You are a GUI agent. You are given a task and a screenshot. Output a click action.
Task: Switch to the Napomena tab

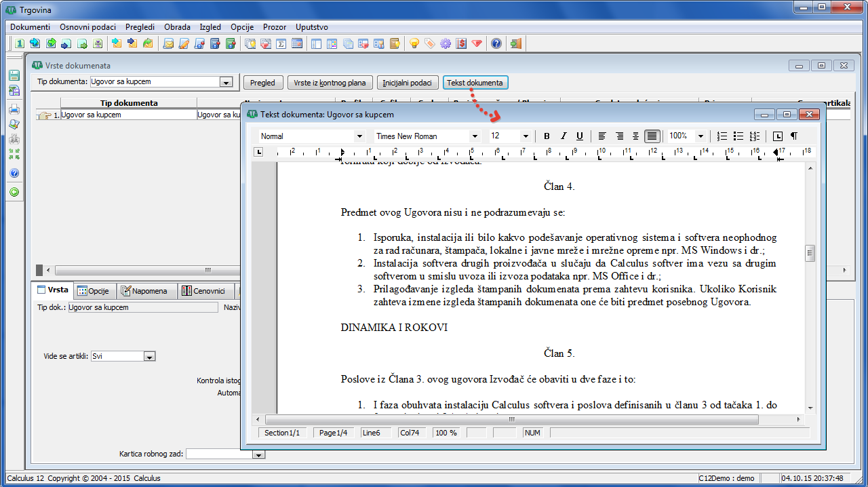(144, 291)
